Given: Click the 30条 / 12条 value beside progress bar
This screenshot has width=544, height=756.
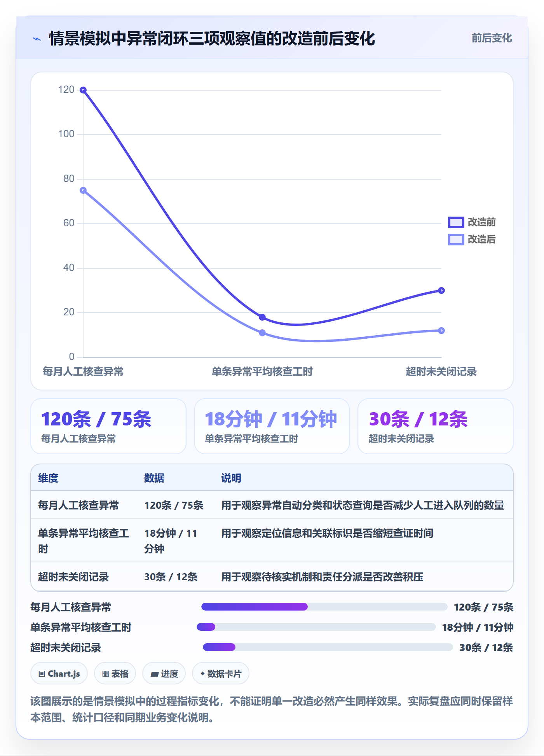Looking at the screenshot, I should tap(486, 647).
